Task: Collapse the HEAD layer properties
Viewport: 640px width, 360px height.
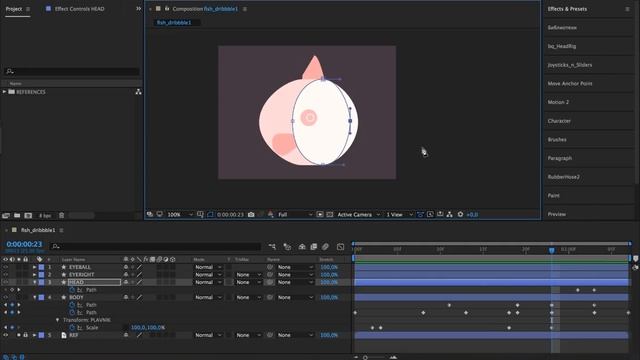Action: (x=35, y=282)
